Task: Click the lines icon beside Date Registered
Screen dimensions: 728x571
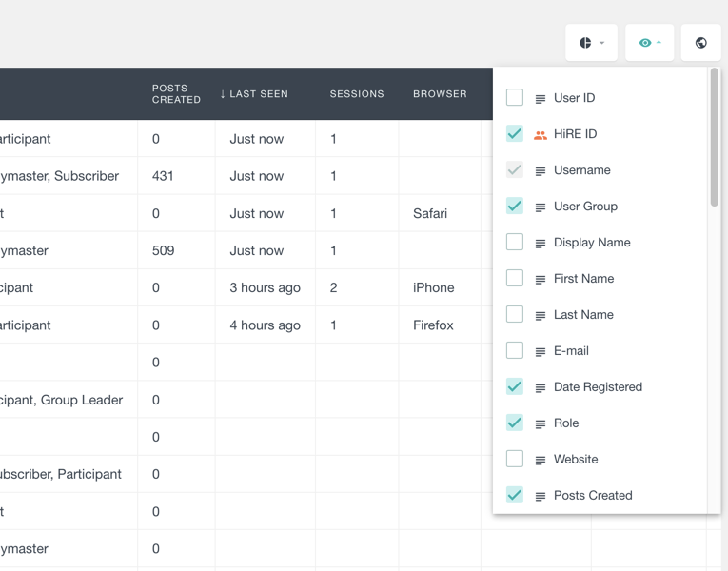Action: [x=540, y=388]
